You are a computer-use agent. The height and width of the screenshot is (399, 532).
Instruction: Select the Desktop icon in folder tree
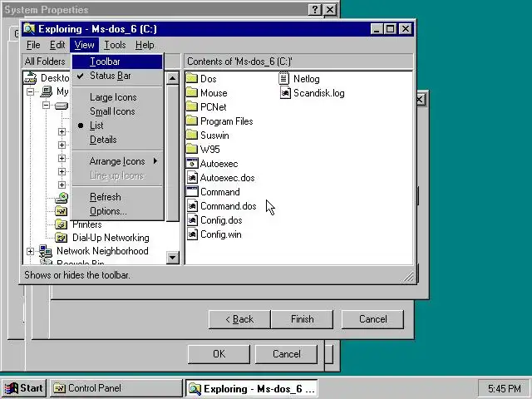point(30,78)
